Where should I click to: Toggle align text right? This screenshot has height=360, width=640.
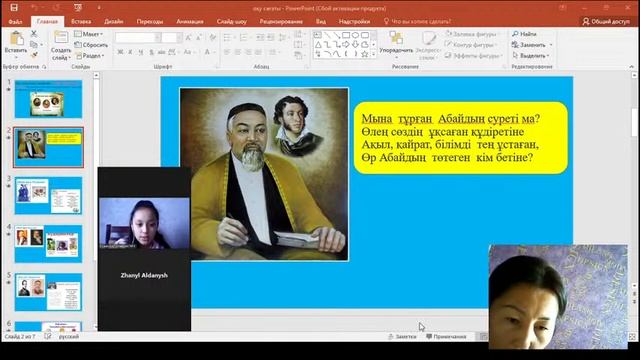(248, 52)
